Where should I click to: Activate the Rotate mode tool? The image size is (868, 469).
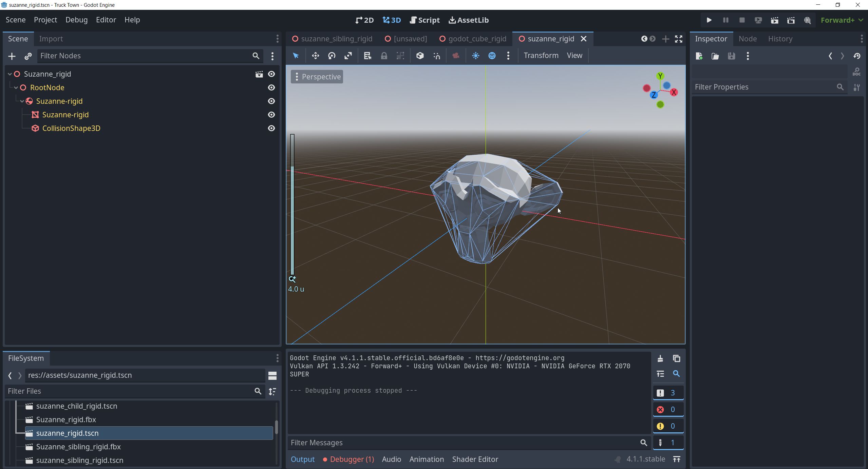click(x=332, y=56)
